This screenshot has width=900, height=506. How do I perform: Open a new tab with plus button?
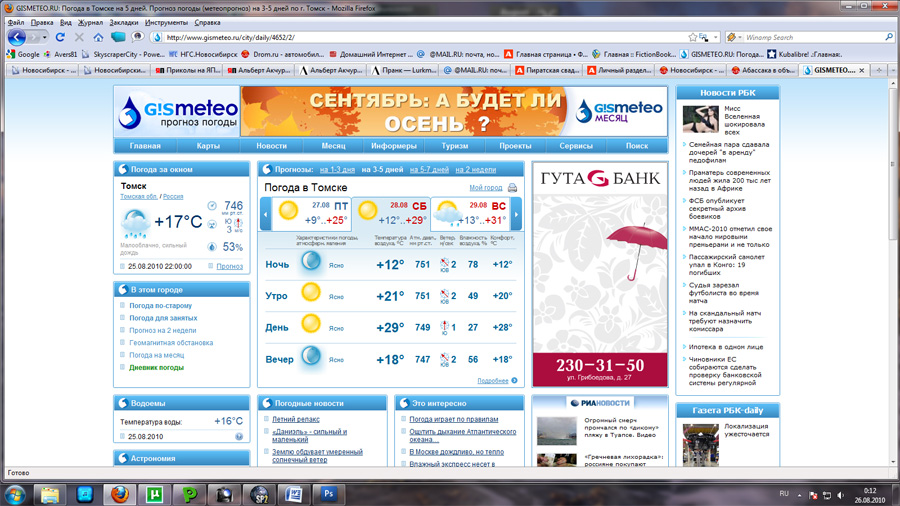[x=879, y=70]
